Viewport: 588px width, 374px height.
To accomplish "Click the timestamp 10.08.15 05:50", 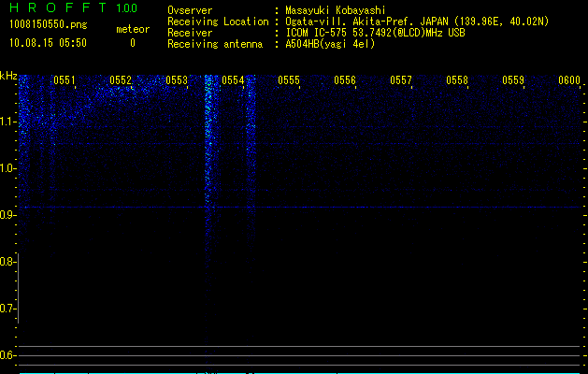I will pos(48,43).
